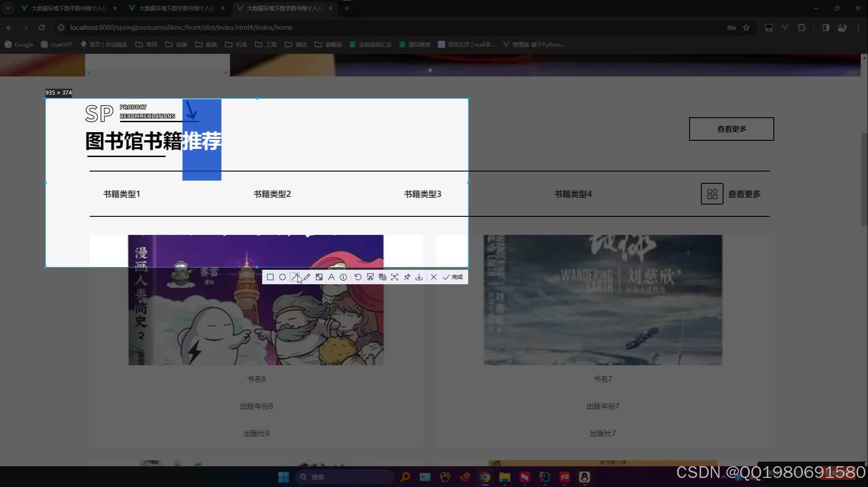Select the numbered step annotation tool

point(343,277)
